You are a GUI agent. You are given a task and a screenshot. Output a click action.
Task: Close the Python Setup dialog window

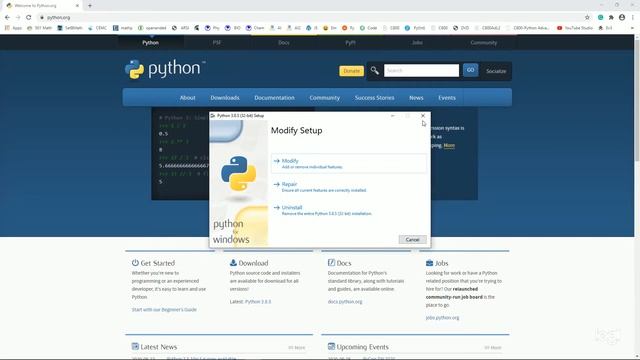click(423, 116)
